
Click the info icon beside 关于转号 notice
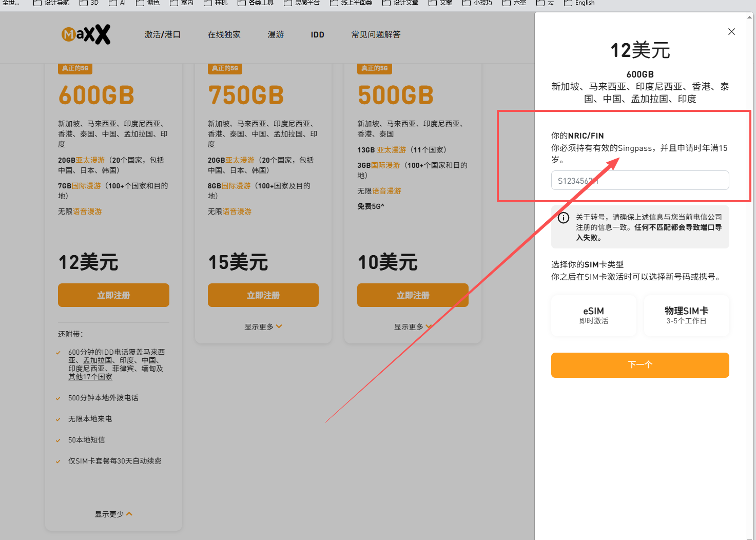(564, 218)
